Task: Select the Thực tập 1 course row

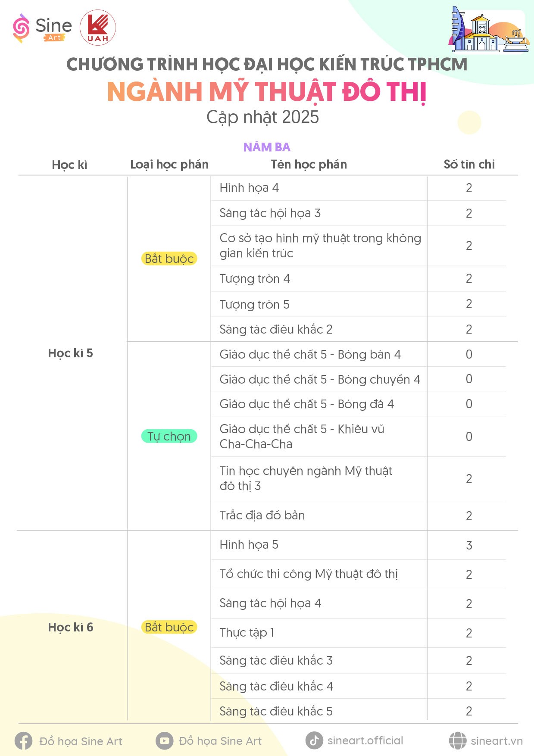Action: [359, 633]
